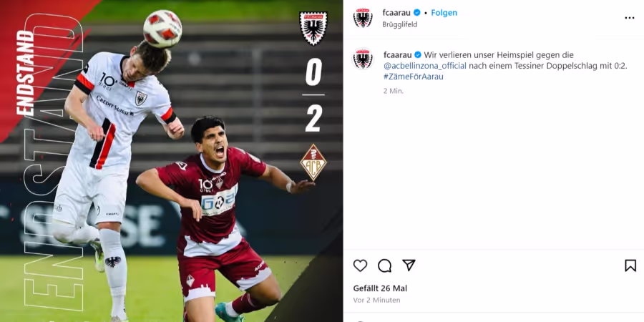Save the post with the bookmark icon

pos(630,265)
